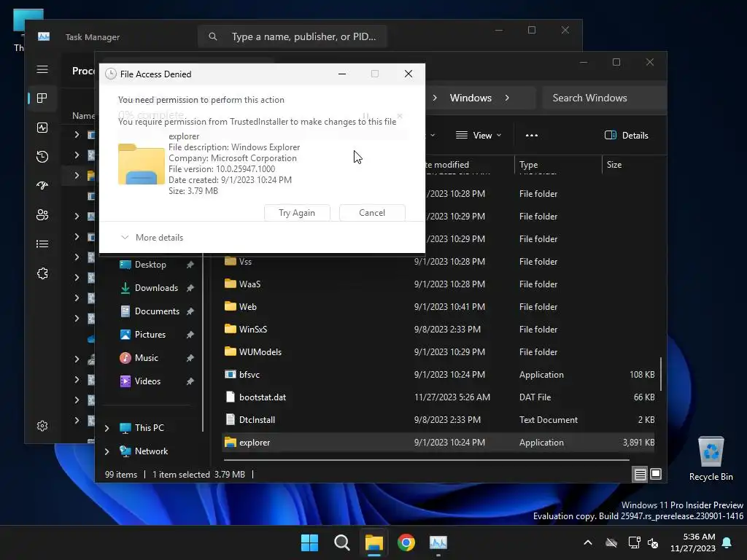Open the Recycle Bin desktop icon
747x560 pixels.
711,458
